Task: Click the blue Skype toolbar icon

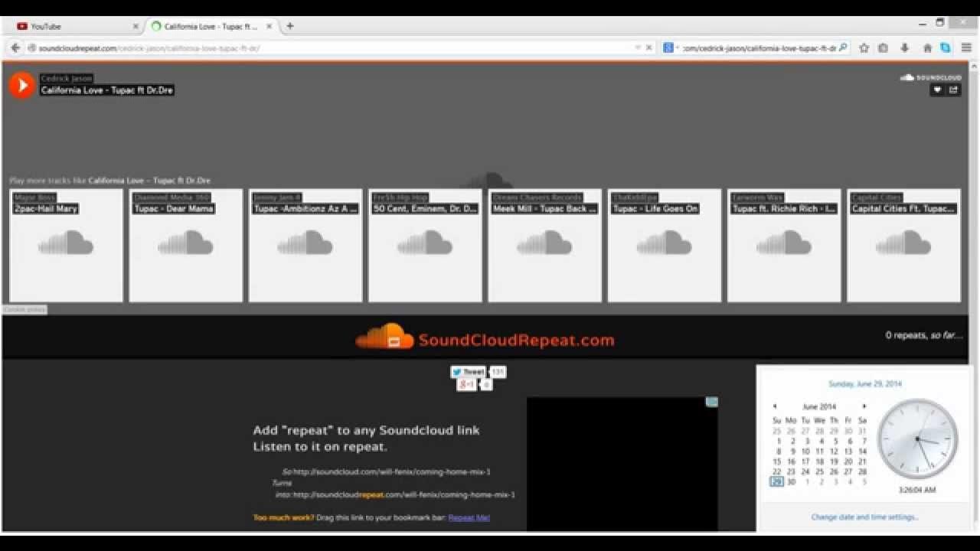Action: (946, 47)
